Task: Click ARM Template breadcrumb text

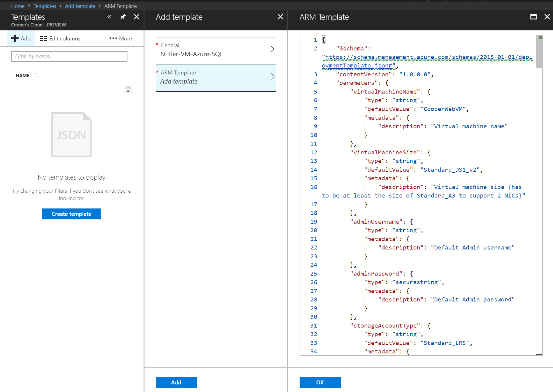Action: coord(120,6)
